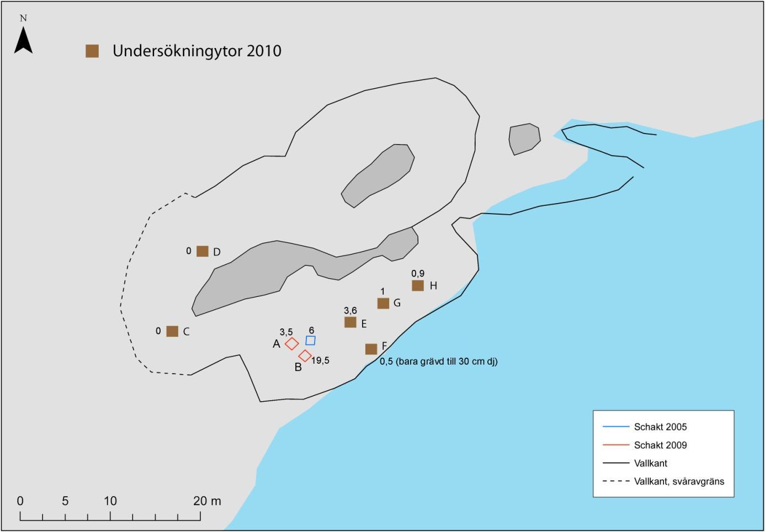Click the red diamond trench labeled A
Image resolution: width=765 pixels, height=532 pixels.
pyautogui.click(x=291, y=343)
